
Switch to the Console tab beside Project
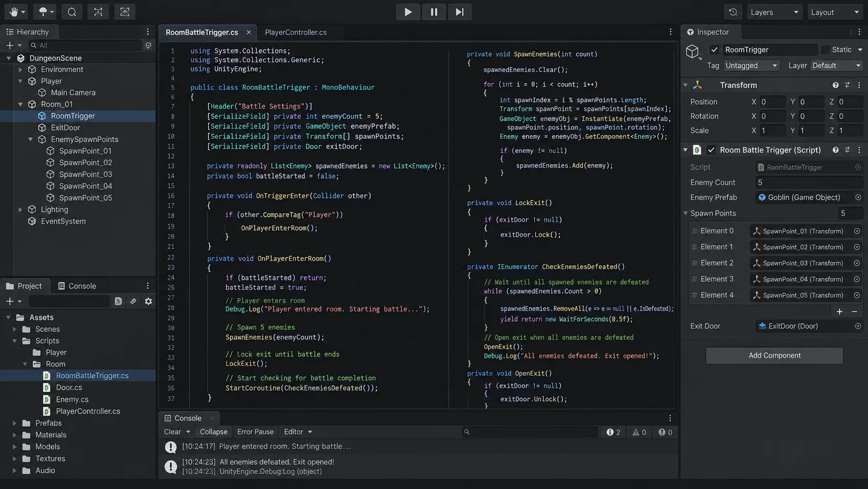tap(77, 286)
